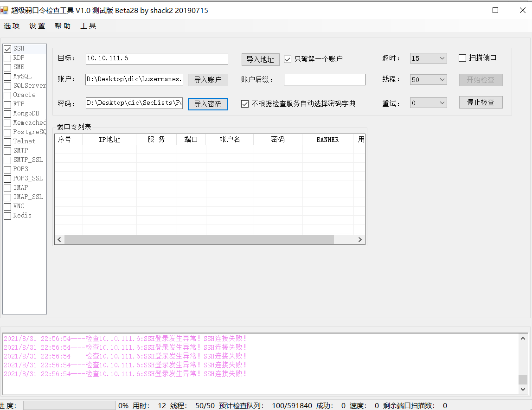Click the IP地址 column header

[x=109, y=140]
